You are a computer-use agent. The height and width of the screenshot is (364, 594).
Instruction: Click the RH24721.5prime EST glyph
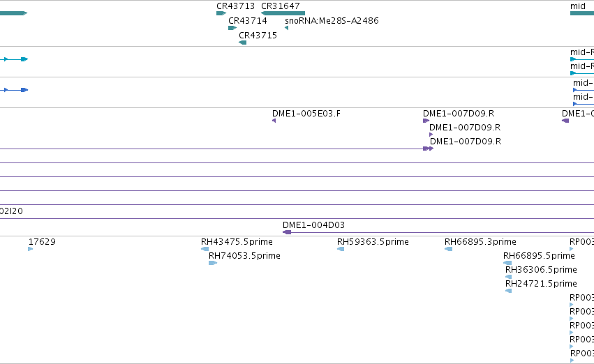[508, 291]
